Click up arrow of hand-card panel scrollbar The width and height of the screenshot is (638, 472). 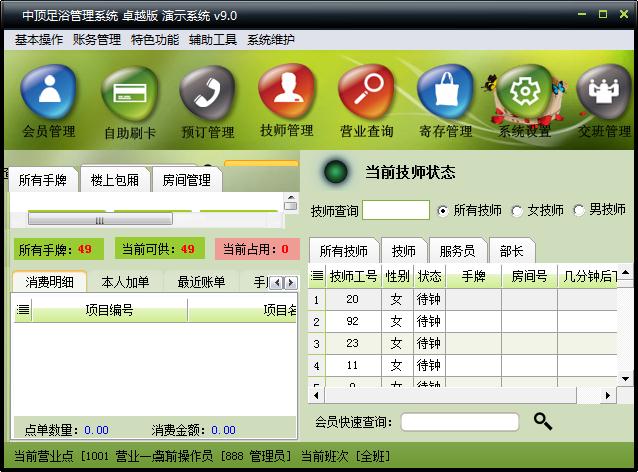coord(290,197)
